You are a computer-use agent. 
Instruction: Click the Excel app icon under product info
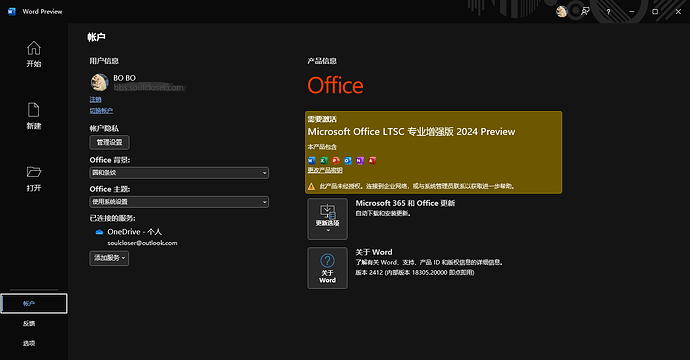tap(323, 161)
